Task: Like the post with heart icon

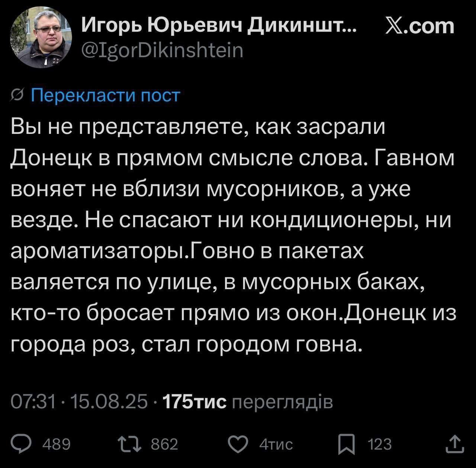Action: tap(238, 444)
